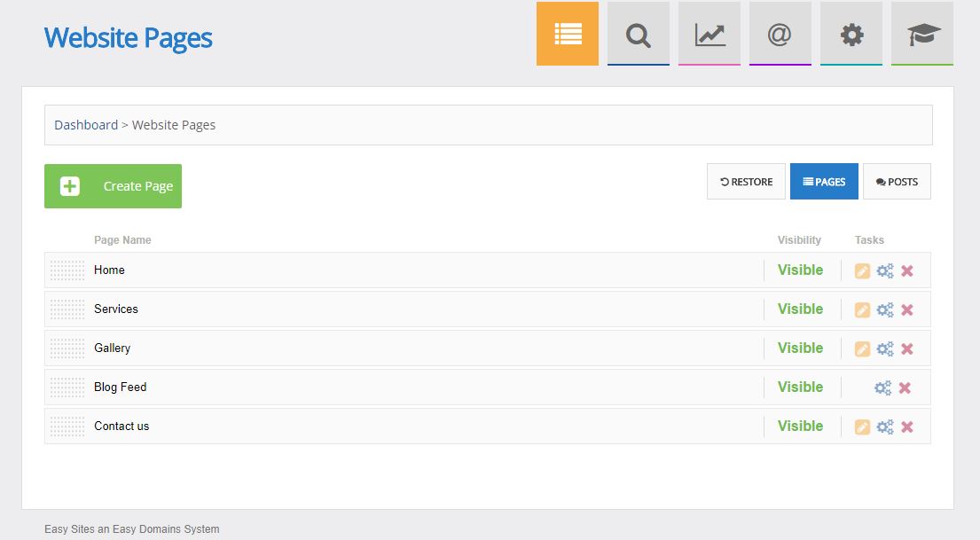
Task: Toggle visibility of the Home page
Action: [800, 270]
